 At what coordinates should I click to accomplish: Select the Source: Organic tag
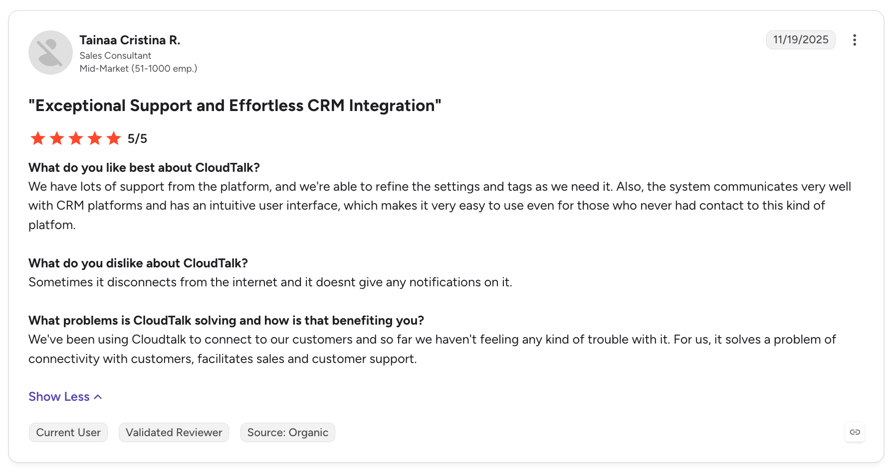click(287, 433)
